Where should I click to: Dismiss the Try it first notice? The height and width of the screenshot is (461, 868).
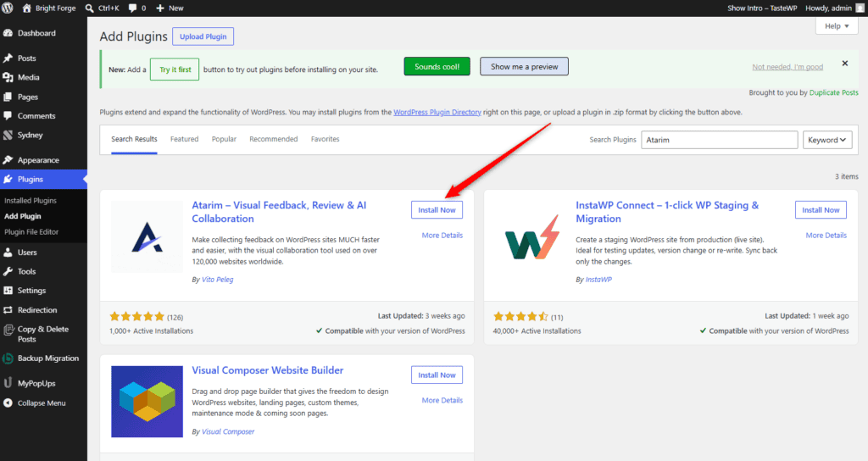coord(845,64)
